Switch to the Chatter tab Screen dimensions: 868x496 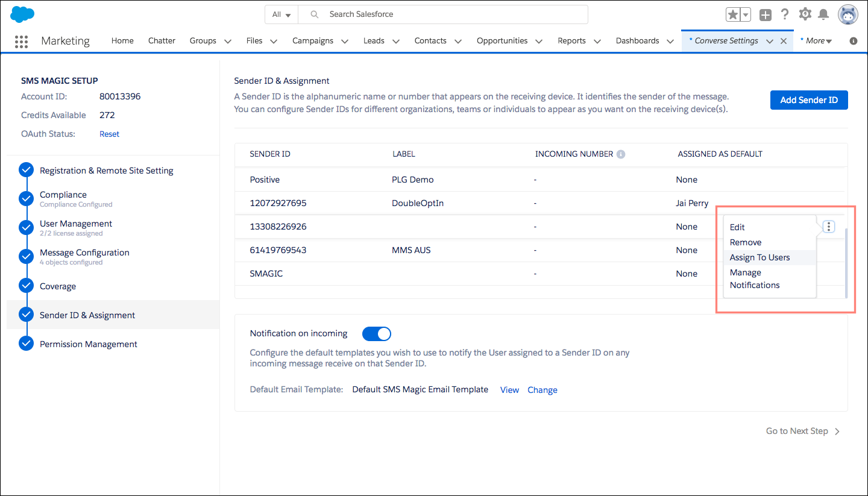click(x=162, y=41)
